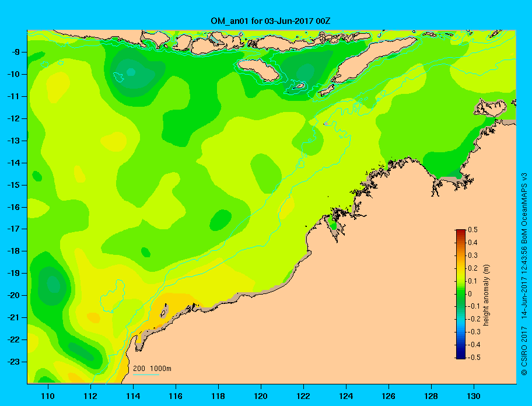Click the '0.5' color bar label

tap(473, 230)
